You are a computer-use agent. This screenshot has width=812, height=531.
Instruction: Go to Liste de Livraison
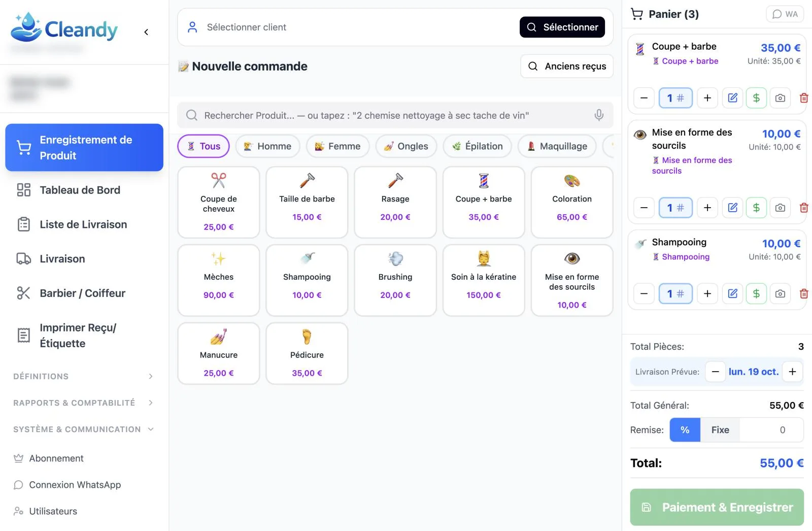point(84,224)
